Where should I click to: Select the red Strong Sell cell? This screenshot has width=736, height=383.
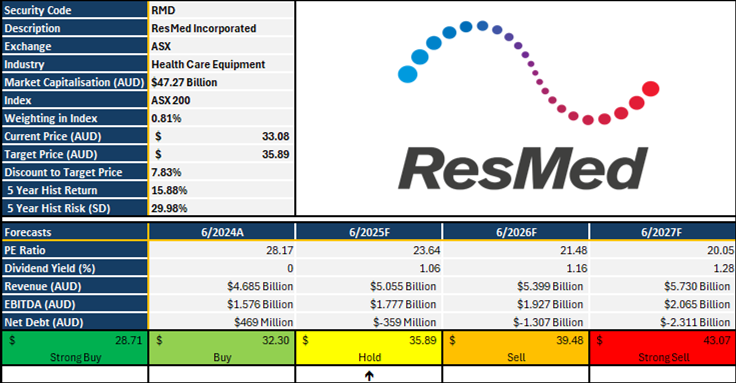[663, 348]
